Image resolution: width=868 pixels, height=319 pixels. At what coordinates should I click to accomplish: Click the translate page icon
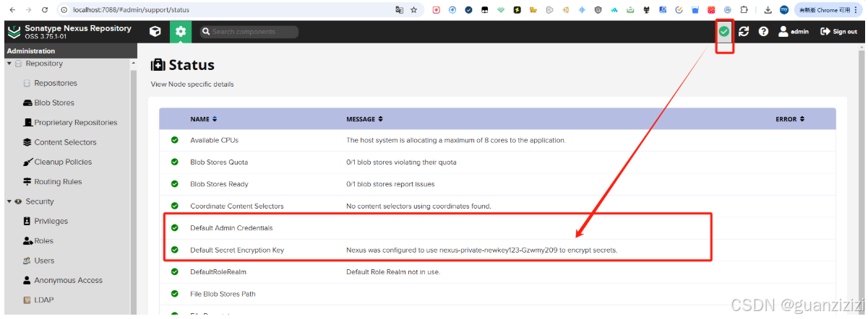pyautogui.click(x=399, y=10)
